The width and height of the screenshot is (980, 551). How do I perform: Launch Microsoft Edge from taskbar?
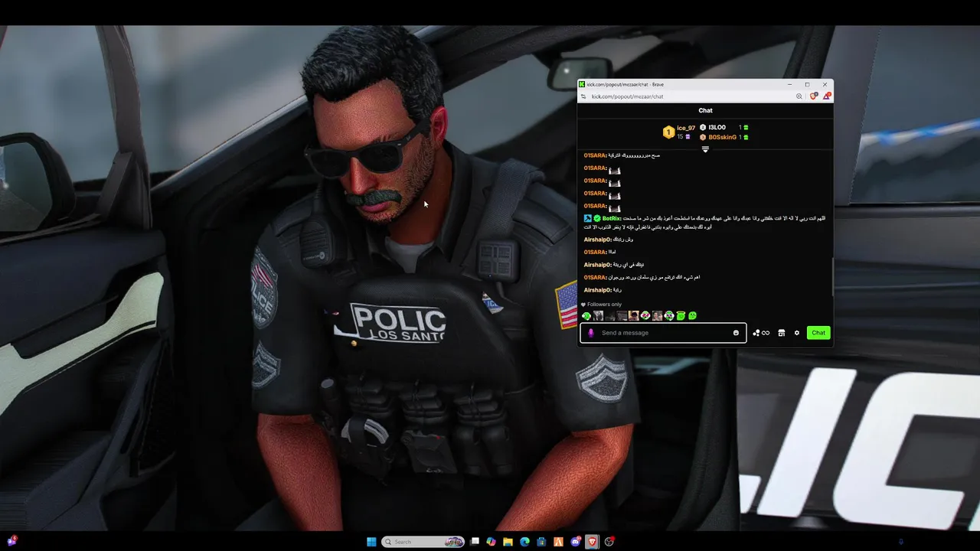[x=524, y=542]
